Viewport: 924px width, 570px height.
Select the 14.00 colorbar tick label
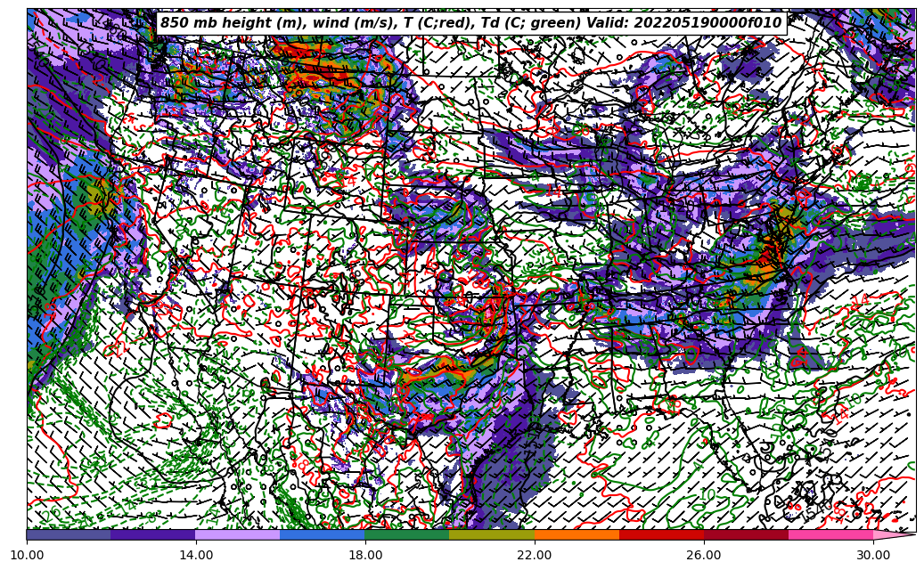(x=196, y=555)
